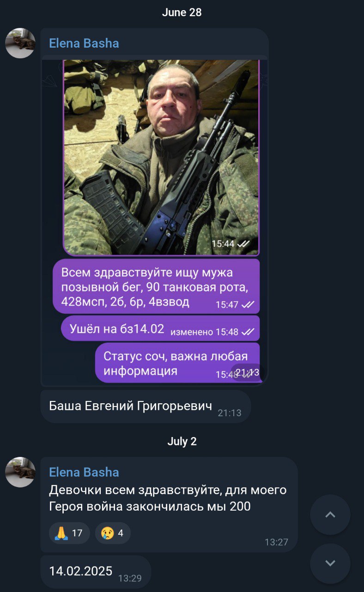
Task: Open the forwarded soldier photo
Action: [161, 157]
